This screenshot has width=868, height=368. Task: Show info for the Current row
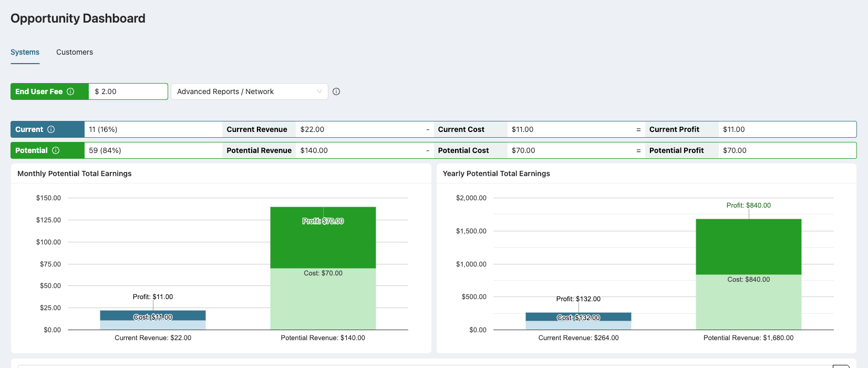pyautogui.click(x=51, y=129)
